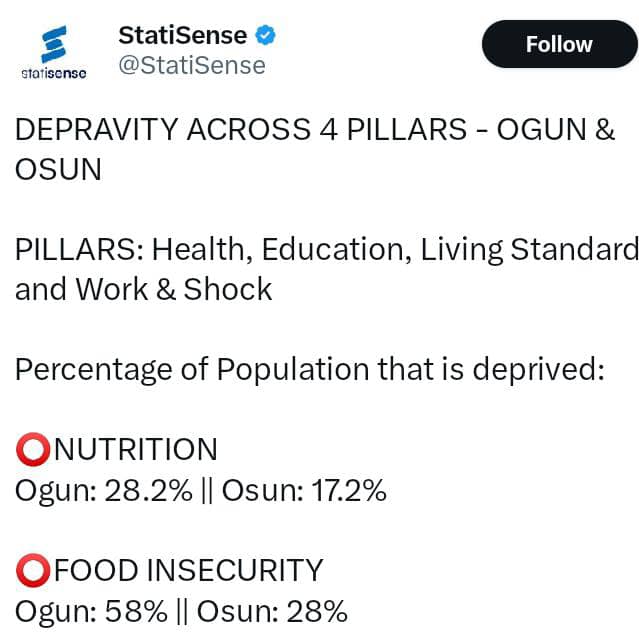Open the @StatiSense handle link
Screen dimensions: 639x642
(x=192, y=65)
